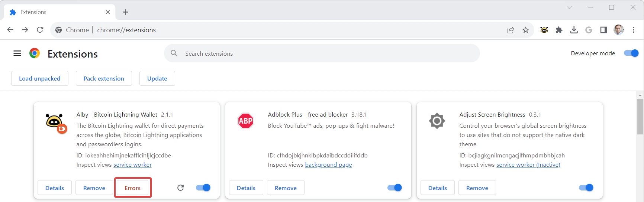Open the Chrome three-dot menu
This screenshot has height=202, width=644.
pyautogui.click(x=634, y=30)
